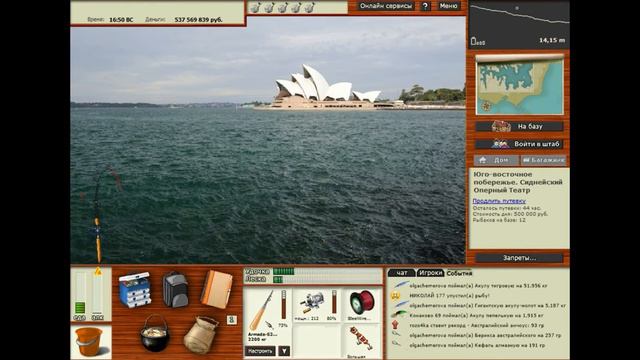Viewport: 640px width, 360px height.
Task: Open the orange notebook journal
Action: click(x=216, y=289)
